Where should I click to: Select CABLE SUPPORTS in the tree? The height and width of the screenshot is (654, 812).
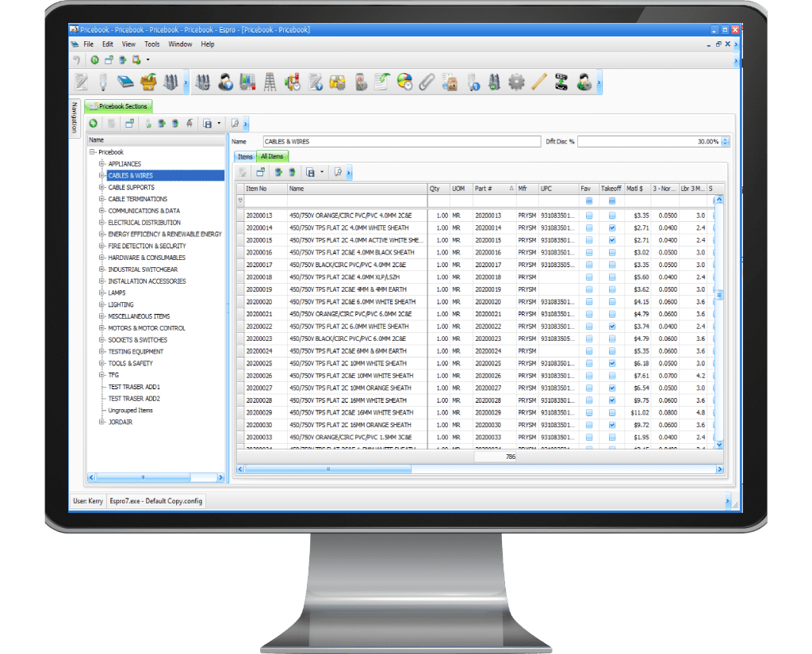pos(132,187)
